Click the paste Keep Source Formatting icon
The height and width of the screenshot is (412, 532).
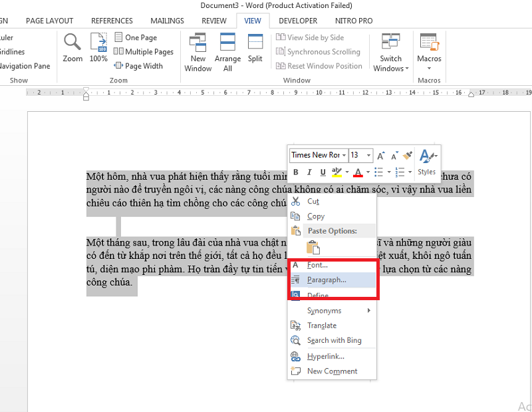pyautogui.click(x=313, y=248)
